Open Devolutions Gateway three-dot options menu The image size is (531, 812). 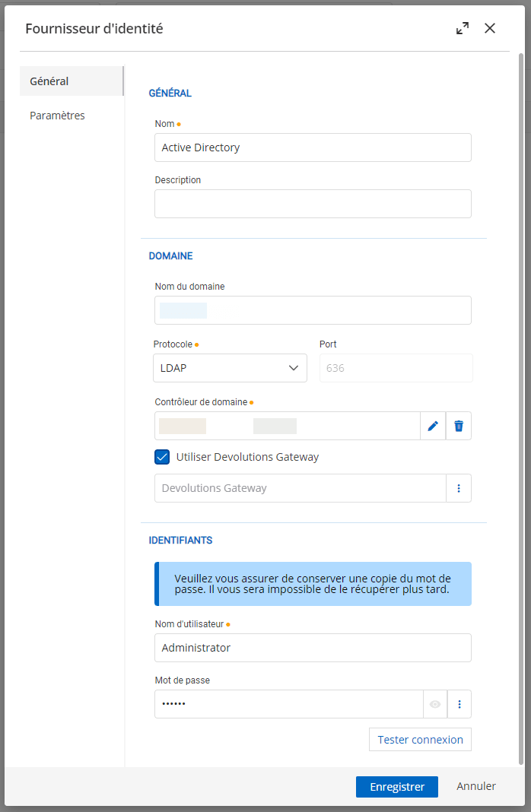(x=459, y=488)
